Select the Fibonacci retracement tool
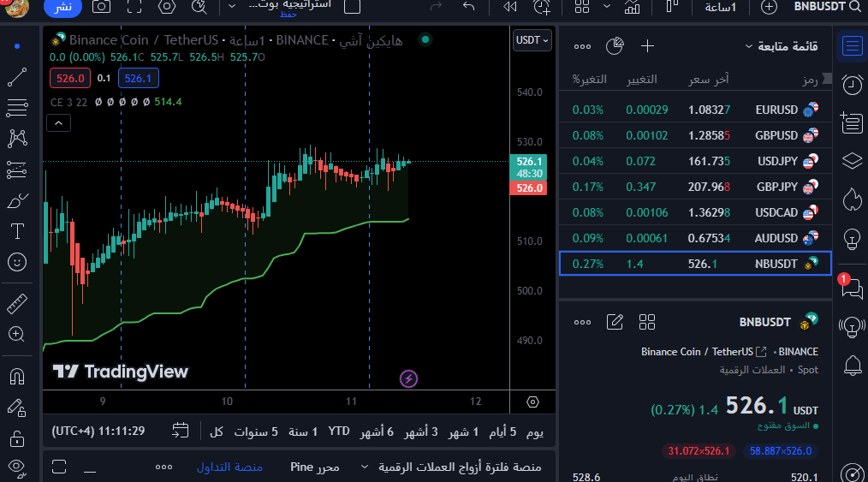 click(x=17, y=107)
